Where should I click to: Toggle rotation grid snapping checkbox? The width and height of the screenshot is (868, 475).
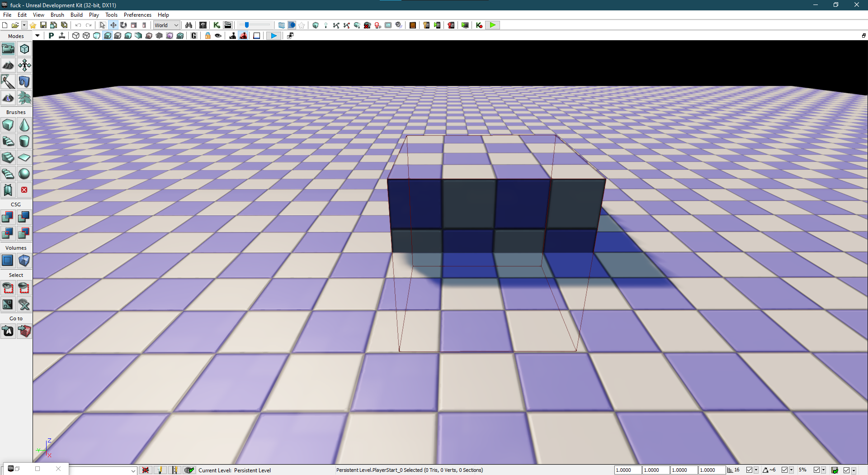(784, 470)
